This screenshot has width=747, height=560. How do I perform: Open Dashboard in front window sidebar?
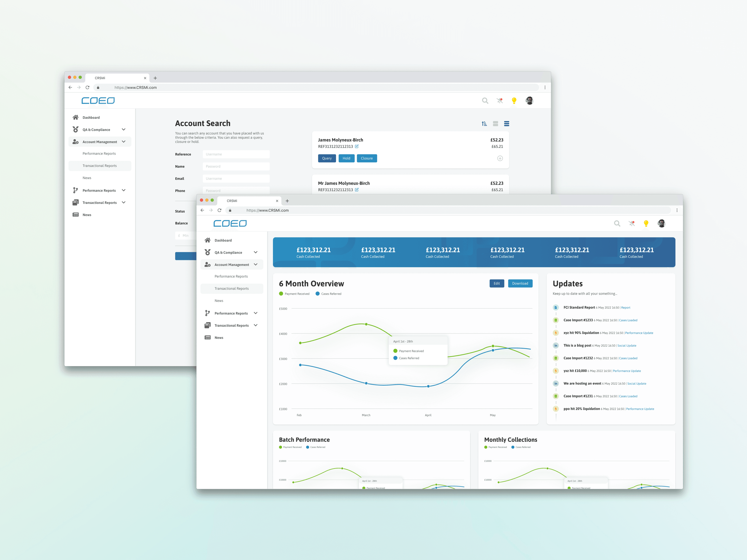click(223, 240)
